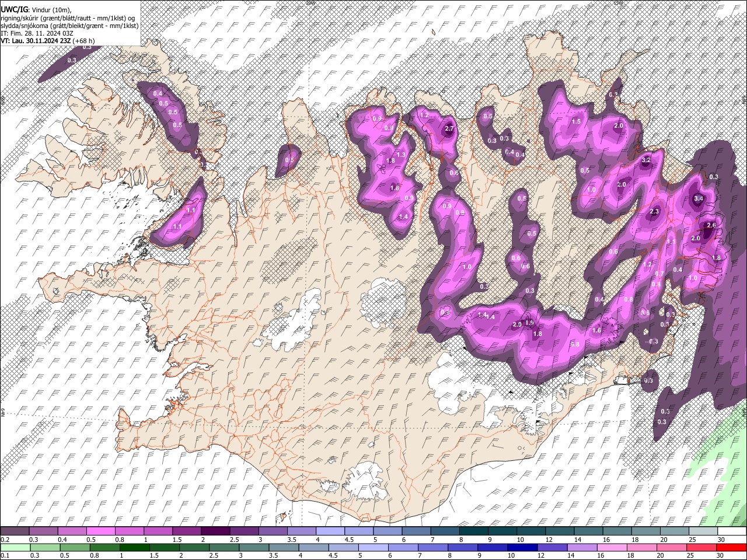Click the 12 label in the snow legend row
Image resolution: width=747 pixels, height=560 pixels.
(550, 540)
